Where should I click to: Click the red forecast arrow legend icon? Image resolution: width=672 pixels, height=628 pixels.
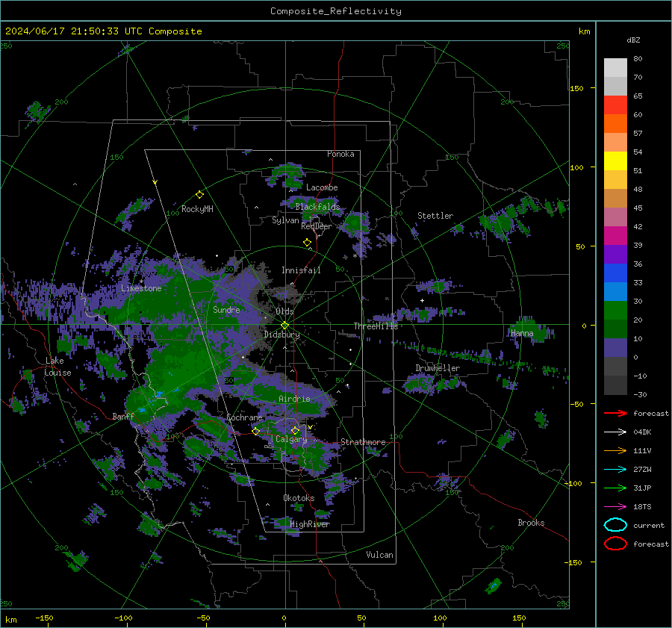pyautogui.click(x=615, y=413)
